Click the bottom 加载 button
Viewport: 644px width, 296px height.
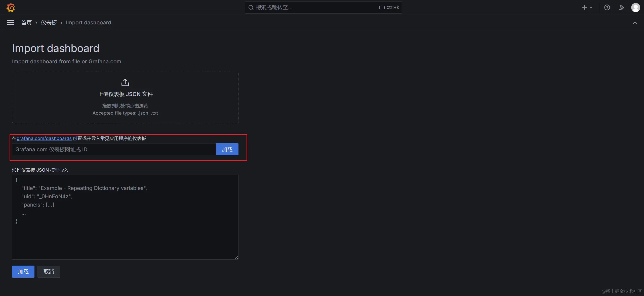coord(23,272)
